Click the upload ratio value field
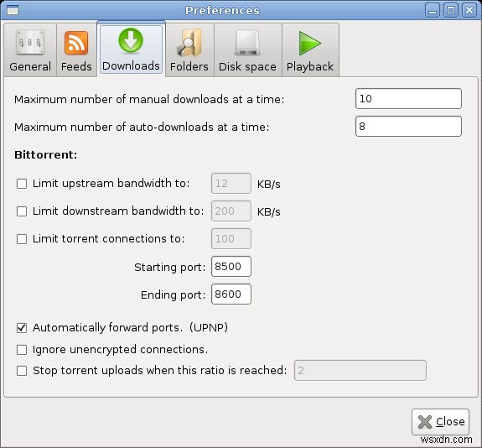The height and width of the screenshot is (448, 482). pyautogui.click(x=360, y=371)
